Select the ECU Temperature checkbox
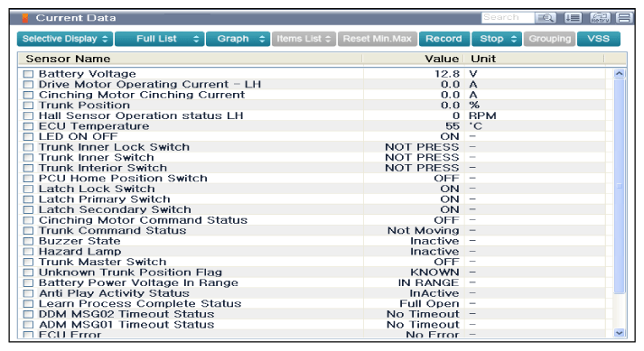 click(x=28, y=126)
